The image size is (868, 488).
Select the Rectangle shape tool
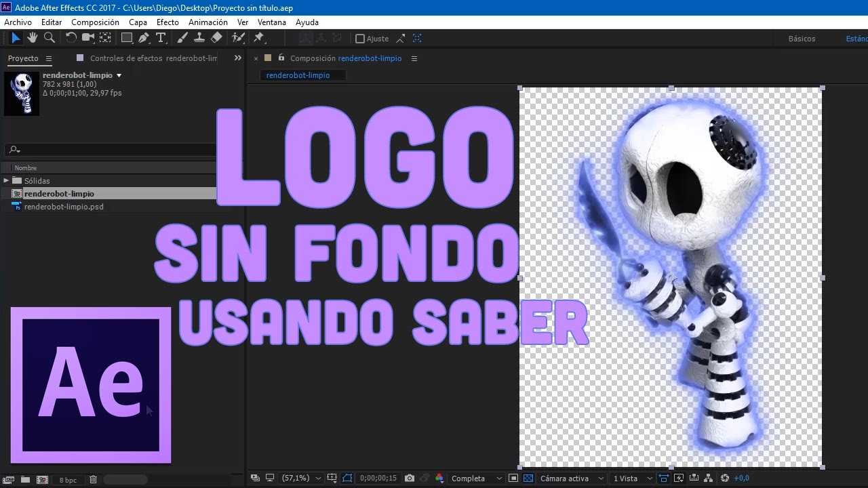[127, 38]
